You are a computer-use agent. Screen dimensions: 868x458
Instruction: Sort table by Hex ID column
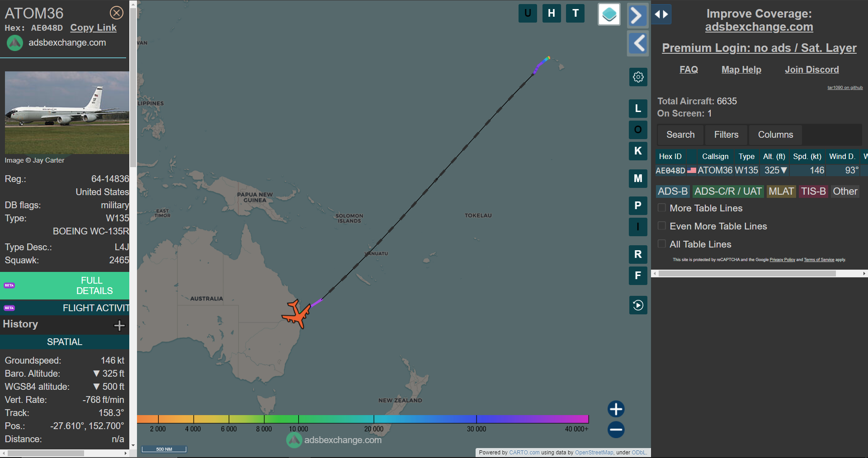[x=670, y=156]
